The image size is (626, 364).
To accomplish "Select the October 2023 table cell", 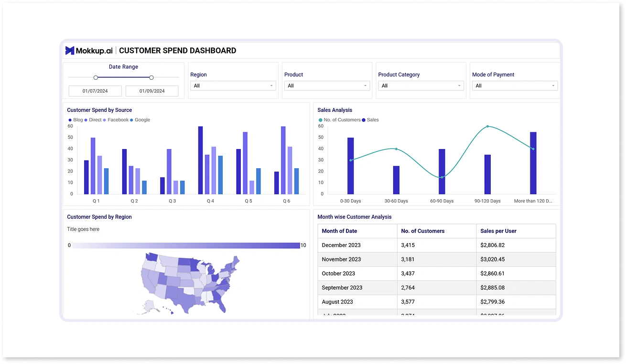I will click(x=357, y=274).
